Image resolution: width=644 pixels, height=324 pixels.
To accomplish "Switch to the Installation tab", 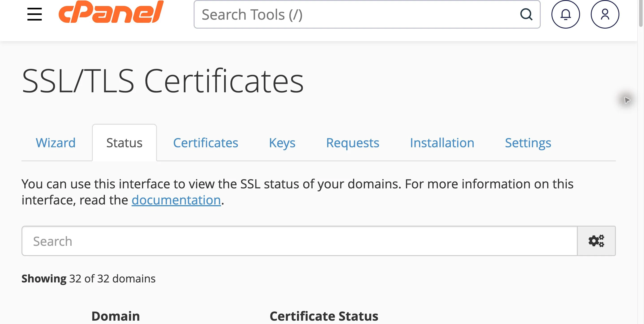I will pyautogui.click(x=442, y=143).
